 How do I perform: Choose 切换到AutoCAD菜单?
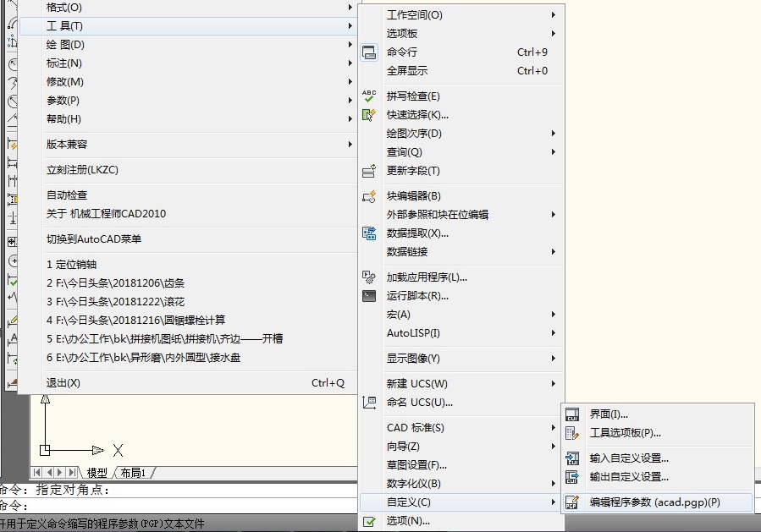point(187,239)
